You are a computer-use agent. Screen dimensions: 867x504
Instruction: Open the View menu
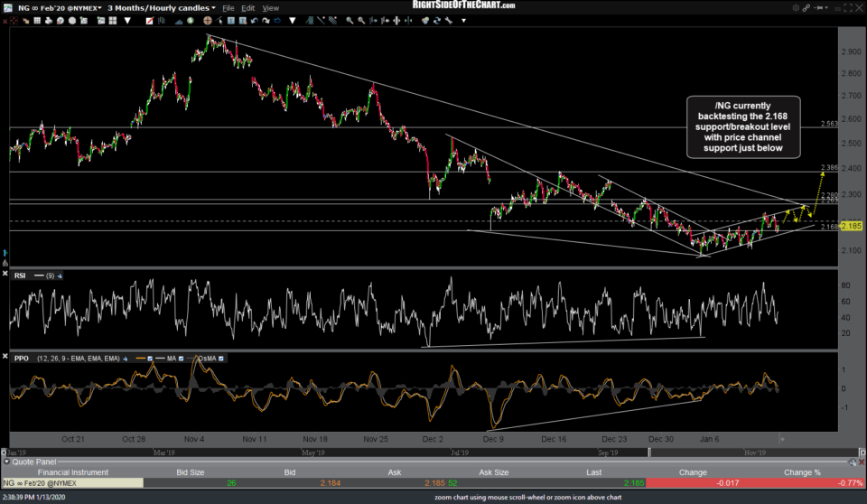pos(271,8)
